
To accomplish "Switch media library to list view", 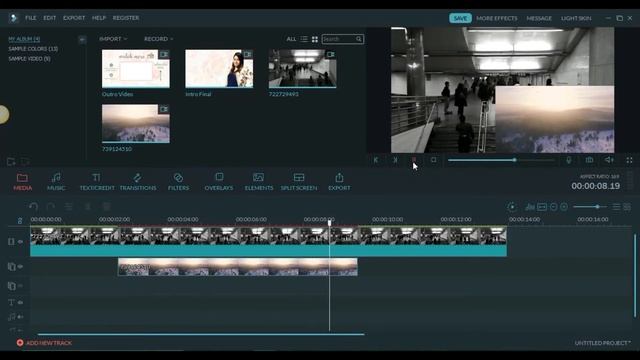I will point(304,39).
